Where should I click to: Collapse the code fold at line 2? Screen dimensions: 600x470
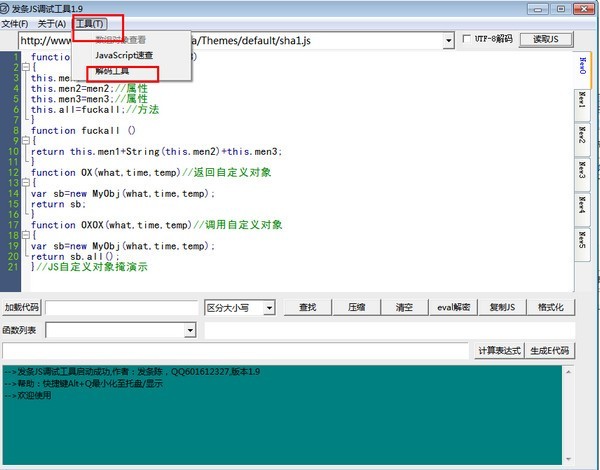point(26,67)
